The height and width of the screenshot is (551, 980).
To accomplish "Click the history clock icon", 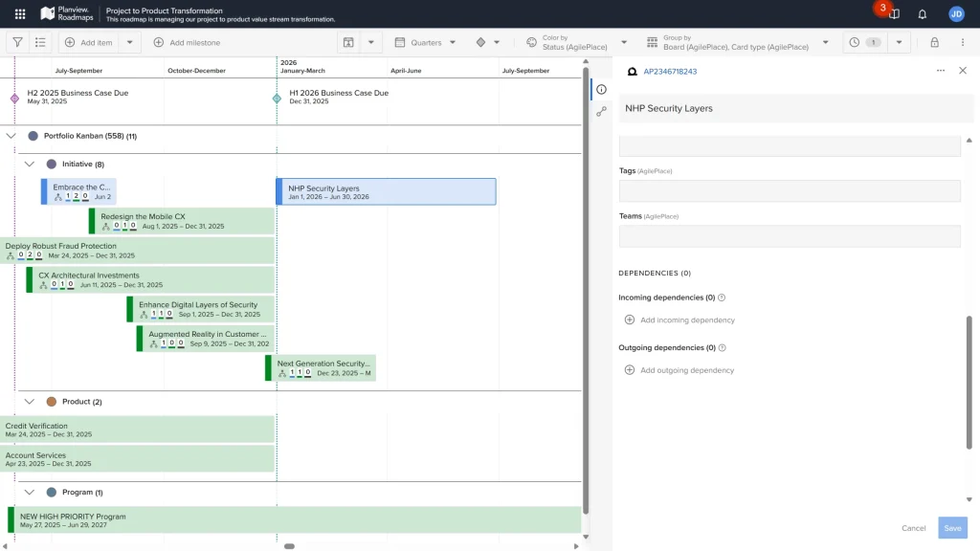I will point(855,42).
